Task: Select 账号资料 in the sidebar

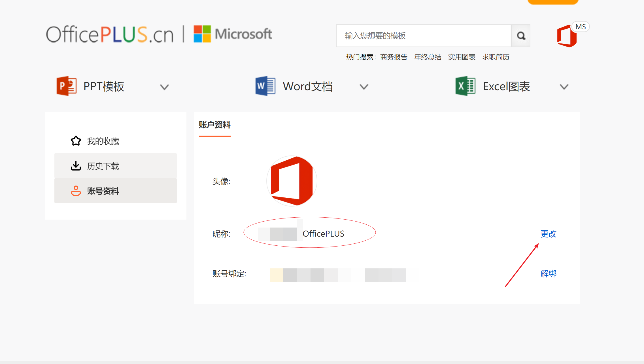Action: (116, 191)
